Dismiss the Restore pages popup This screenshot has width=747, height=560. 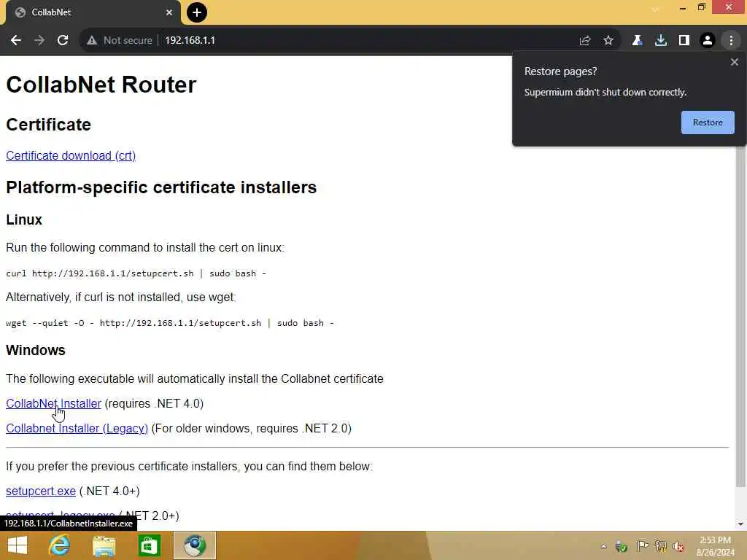tap(735, 62)
